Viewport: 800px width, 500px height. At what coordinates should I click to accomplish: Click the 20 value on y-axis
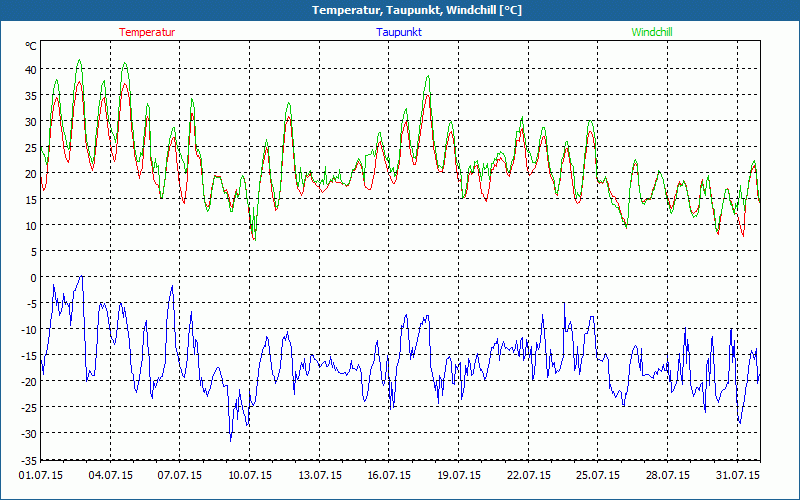point(31,173)
